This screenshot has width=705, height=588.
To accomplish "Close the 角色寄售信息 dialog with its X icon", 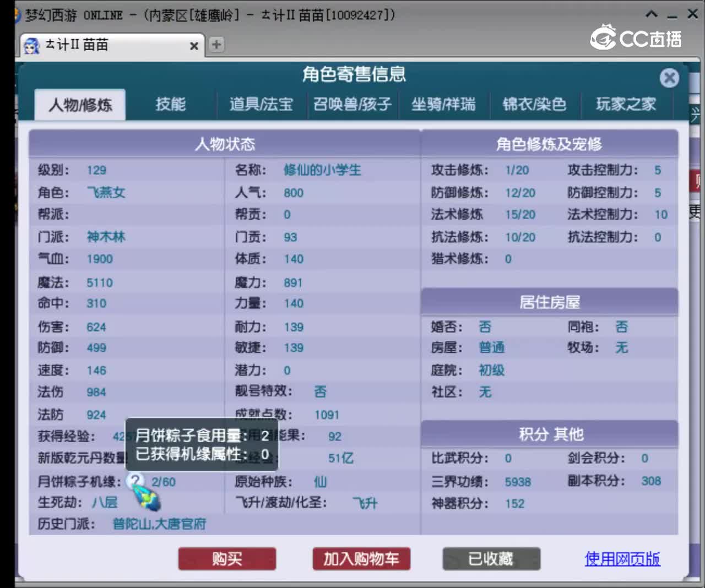I will [x=669, y=78].
